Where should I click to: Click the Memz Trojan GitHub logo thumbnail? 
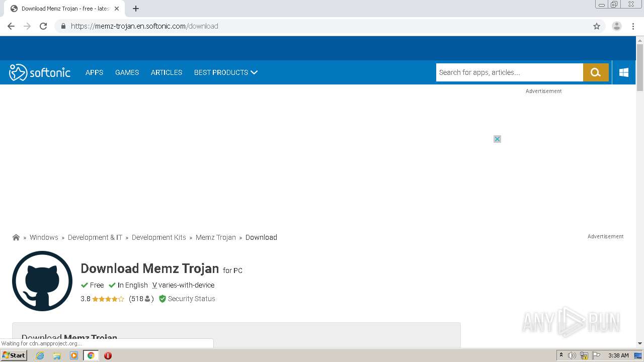click(42, 281)
